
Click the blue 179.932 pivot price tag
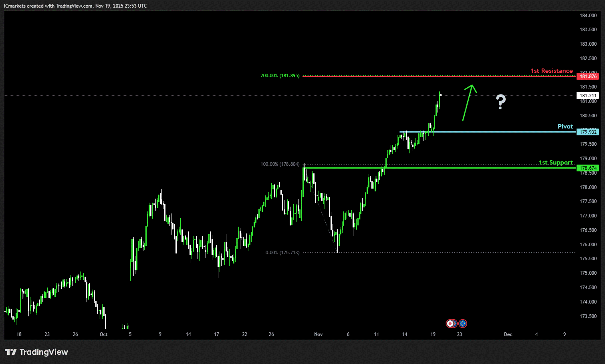pyautogui.click(x=588, y=132)
